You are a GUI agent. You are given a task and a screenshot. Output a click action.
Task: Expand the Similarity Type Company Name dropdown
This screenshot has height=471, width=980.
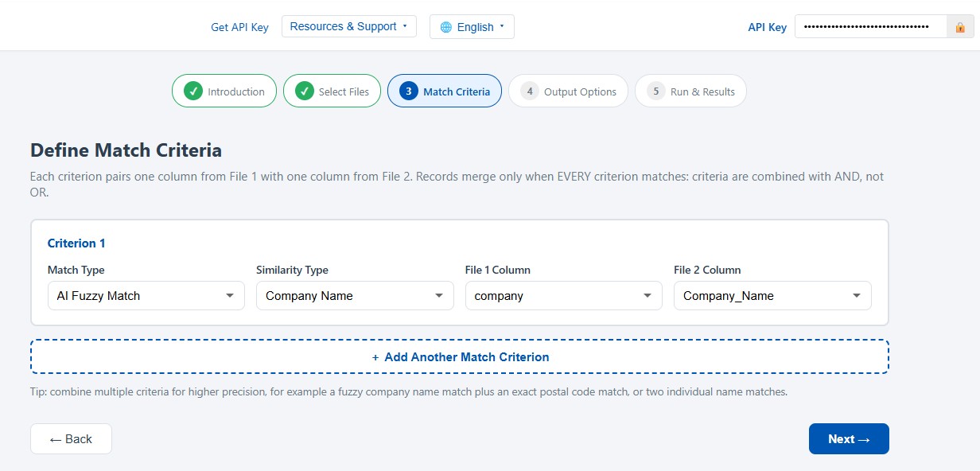[355, 296]
